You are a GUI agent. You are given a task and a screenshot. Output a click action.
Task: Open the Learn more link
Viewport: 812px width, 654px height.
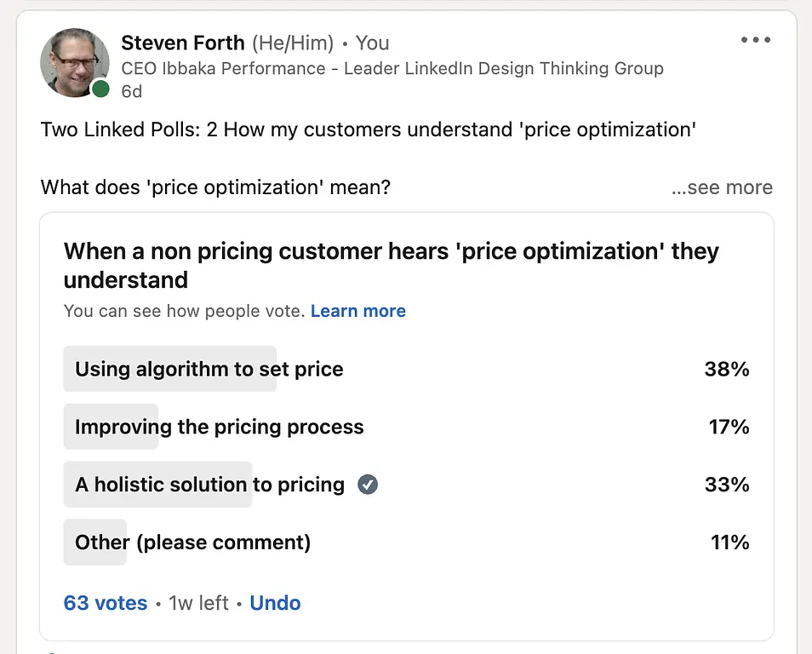[357, 311]
